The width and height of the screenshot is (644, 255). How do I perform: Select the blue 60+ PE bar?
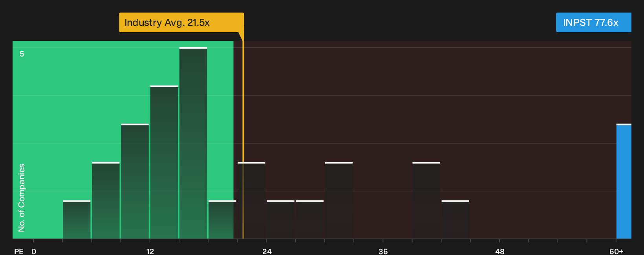[624, 181]
